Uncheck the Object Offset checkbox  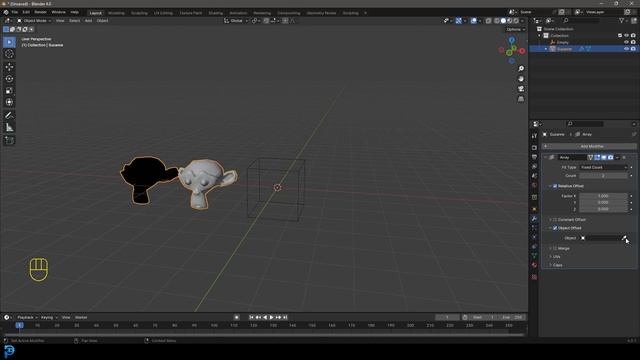pos(555,228)
